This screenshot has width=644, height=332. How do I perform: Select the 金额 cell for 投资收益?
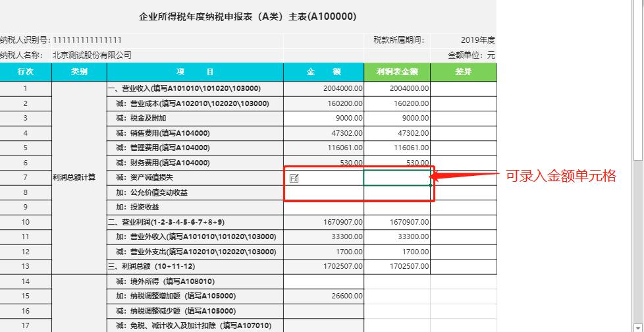point(323,207)
